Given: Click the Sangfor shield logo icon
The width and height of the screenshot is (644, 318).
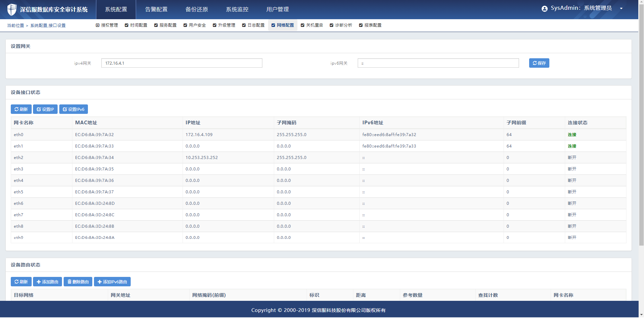Looking at the screenshot, I should tap(12, 9).
